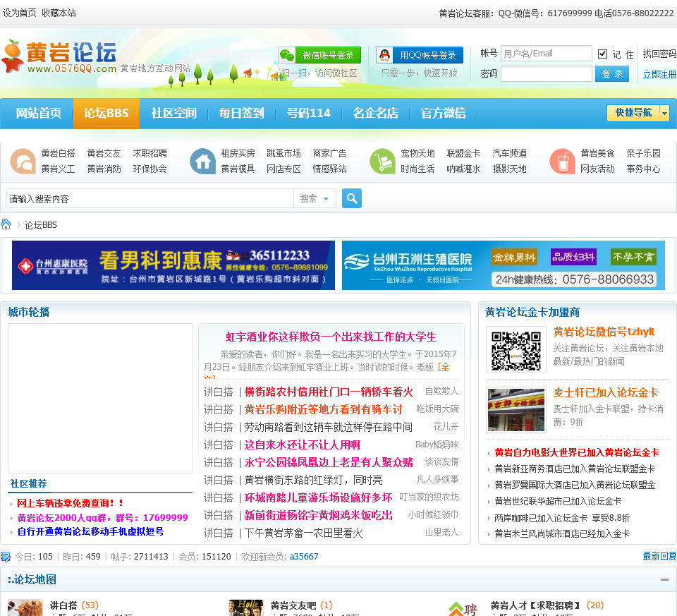Click the 麦士轩 storefront thumbnail
Screen dimensions: 677x616
point(516,410)
